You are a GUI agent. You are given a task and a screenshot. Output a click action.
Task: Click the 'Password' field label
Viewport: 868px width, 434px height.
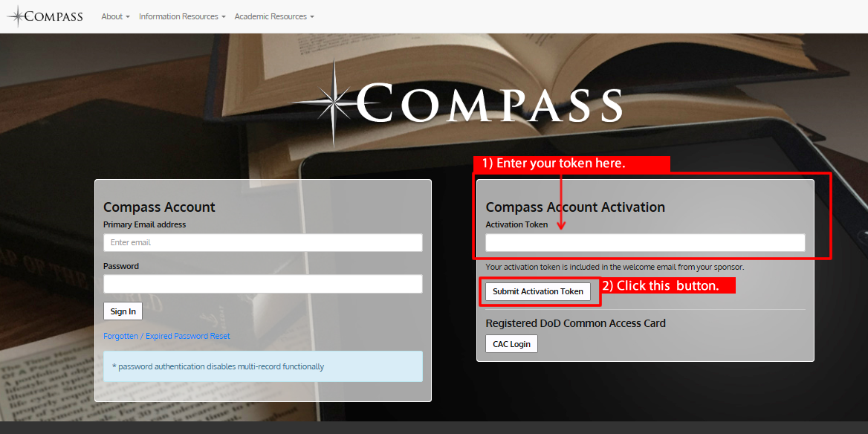(x=121, y=266)
